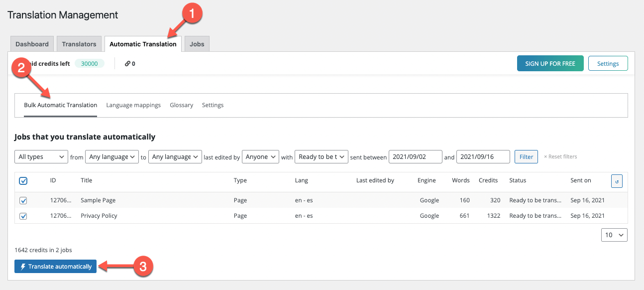Click the Credits column header

[488, 180]
